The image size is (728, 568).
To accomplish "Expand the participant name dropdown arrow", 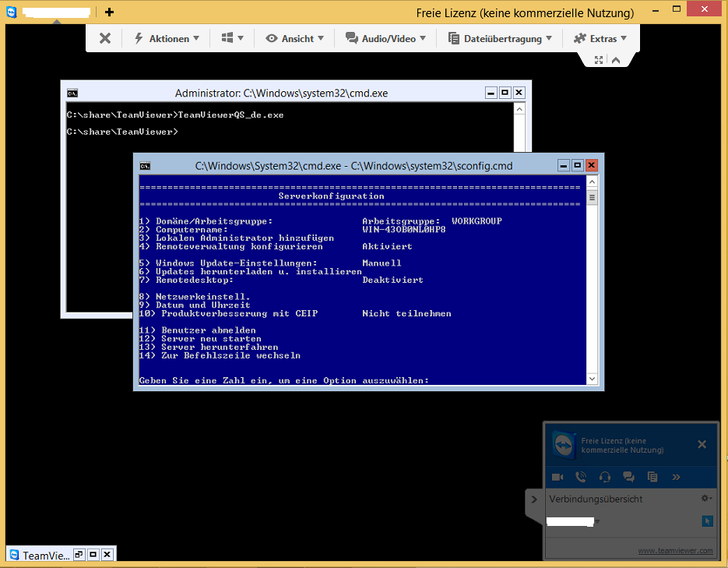I will pos(598,521).
